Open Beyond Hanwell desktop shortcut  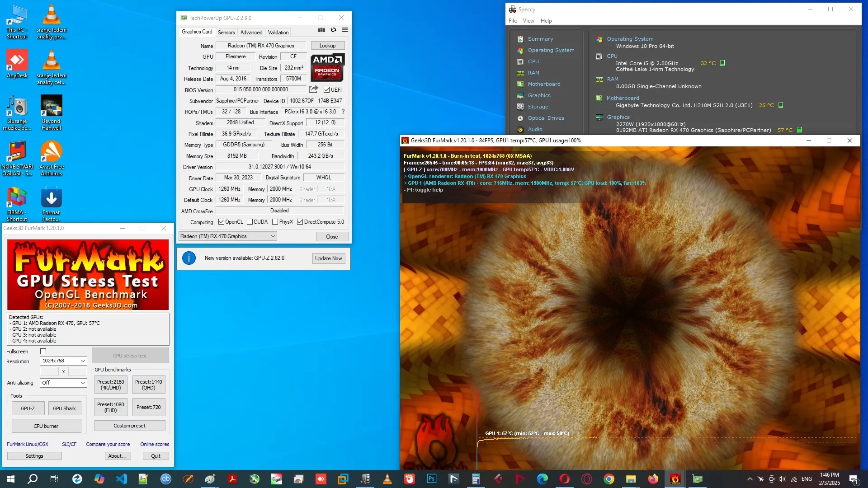tap(52, 113)
